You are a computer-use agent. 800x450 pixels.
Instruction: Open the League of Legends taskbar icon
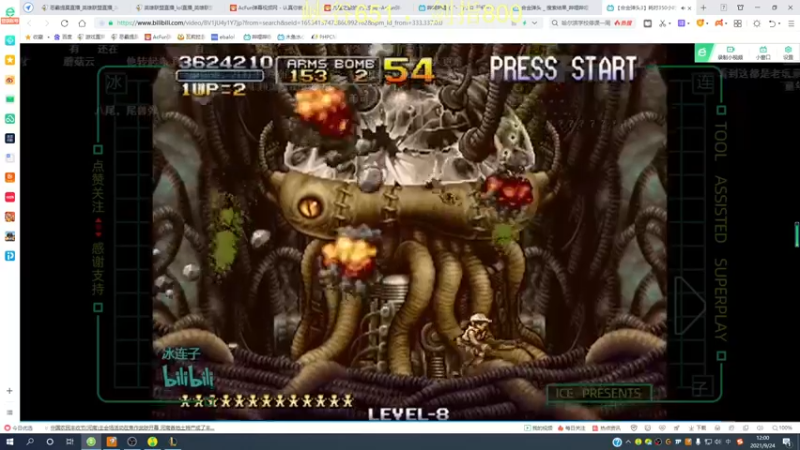point(173,442)
